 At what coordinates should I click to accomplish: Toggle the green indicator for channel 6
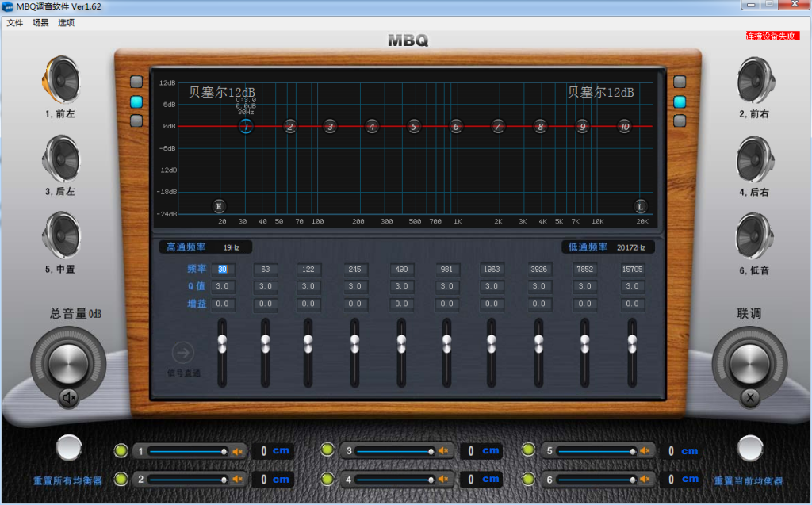click(528, 479)
